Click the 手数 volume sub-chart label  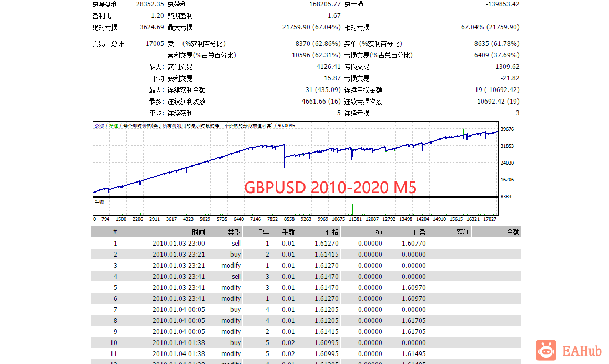pos(99,202)
